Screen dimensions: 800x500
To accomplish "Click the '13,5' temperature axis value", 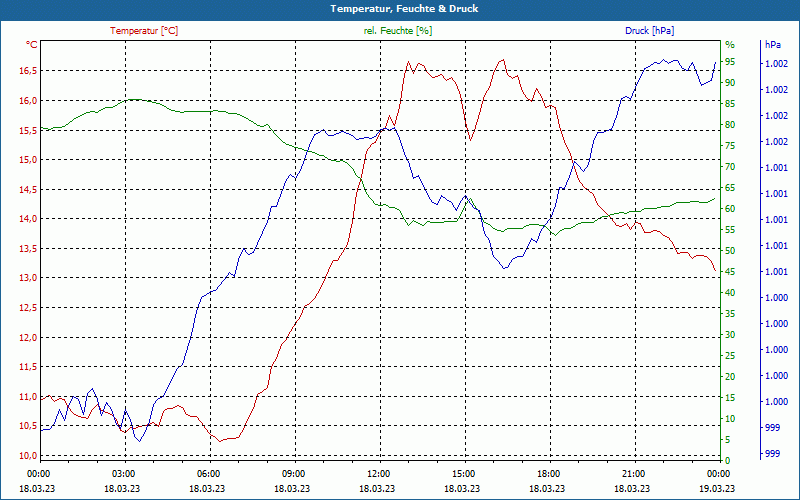I will pyautogui.click(x=28, y=249).
